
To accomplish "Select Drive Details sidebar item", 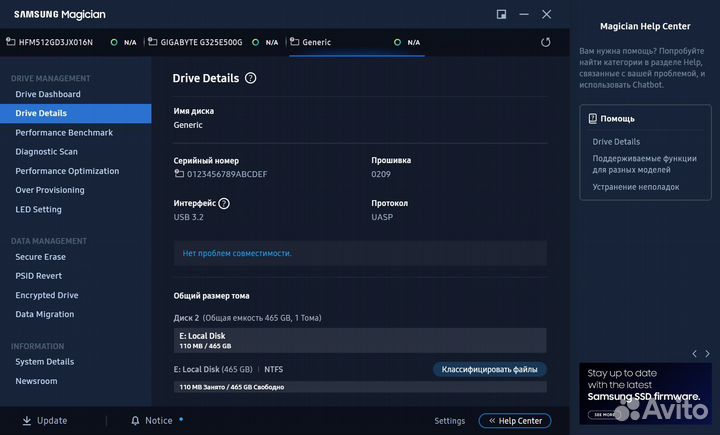I will point(75,113).
